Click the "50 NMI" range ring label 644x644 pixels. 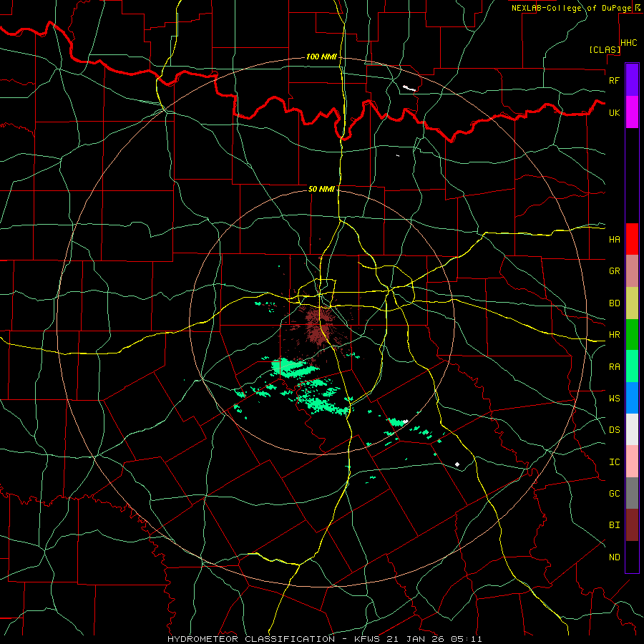(x=321, y=189)
